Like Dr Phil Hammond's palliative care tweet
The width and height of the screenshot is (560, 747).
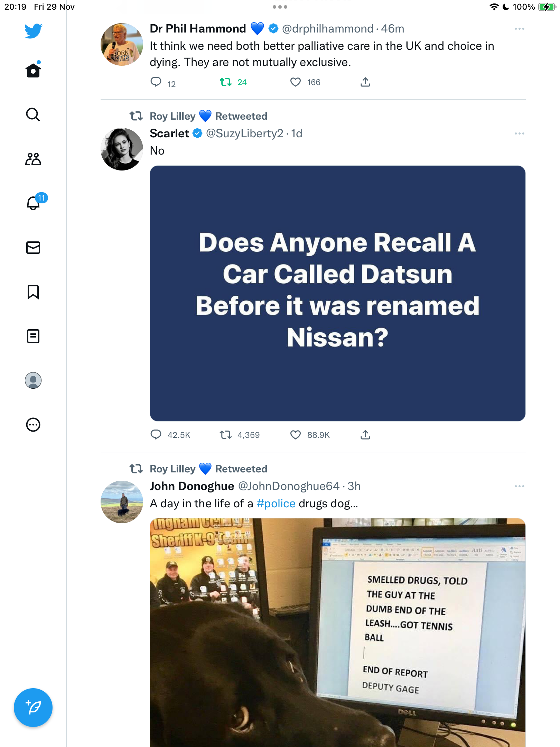pos(296,82)
